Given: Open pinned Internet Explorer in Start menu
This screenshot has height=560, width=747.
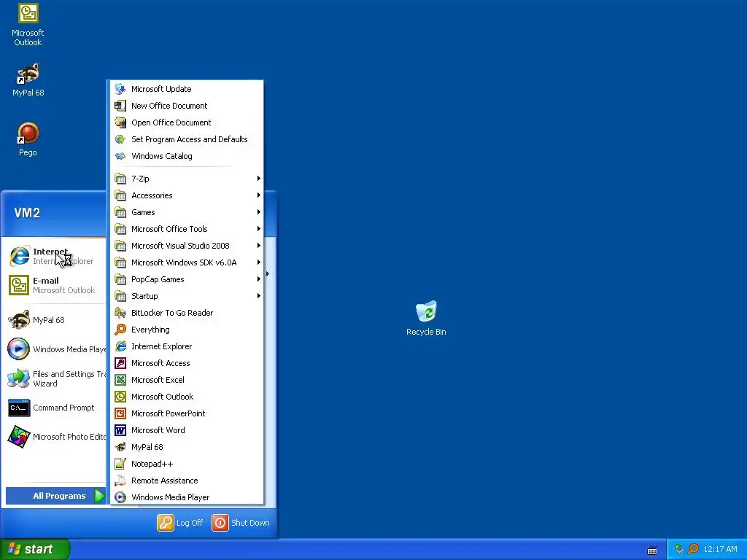Looking at the screenshot, I should click(x=55, y=256).
